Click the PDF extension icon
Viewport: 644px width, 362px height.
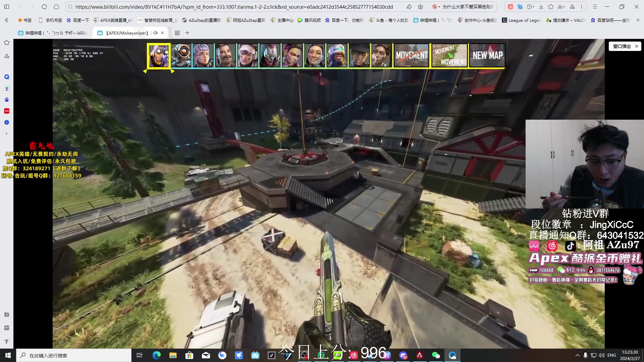click(510, 7)
